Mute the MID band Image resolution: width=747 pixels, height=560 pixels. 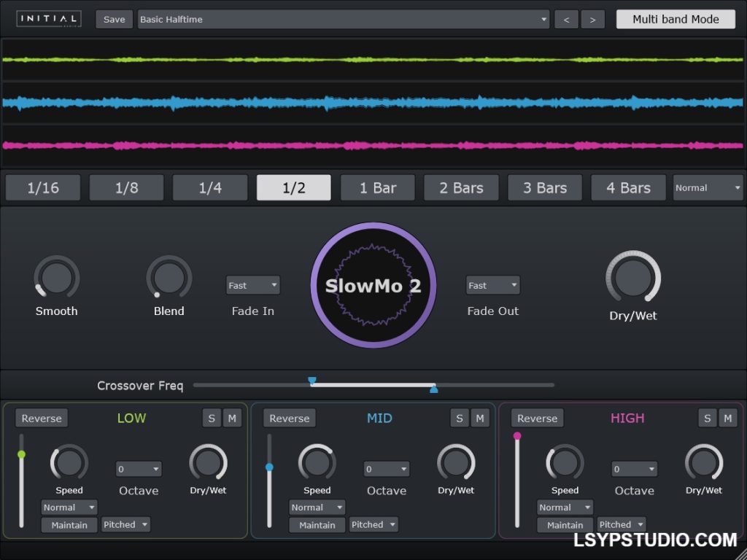[x=480, y=418]
